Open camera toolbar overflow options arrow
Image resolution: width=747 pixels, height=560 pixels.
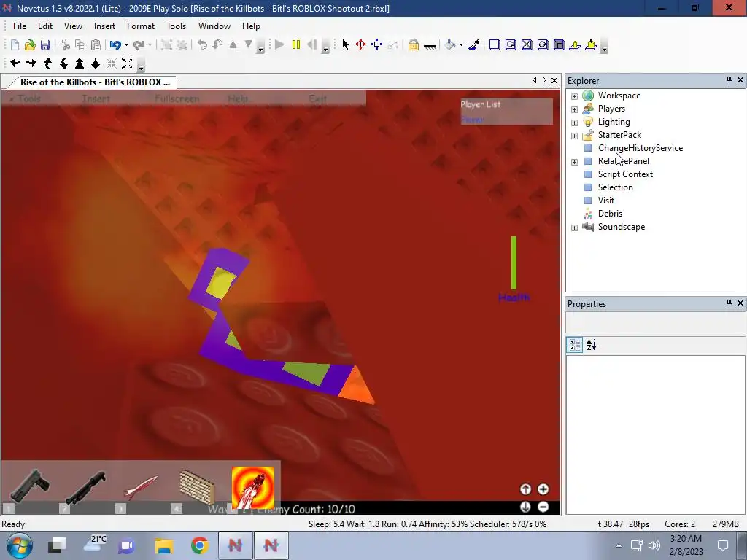[141, 65]
